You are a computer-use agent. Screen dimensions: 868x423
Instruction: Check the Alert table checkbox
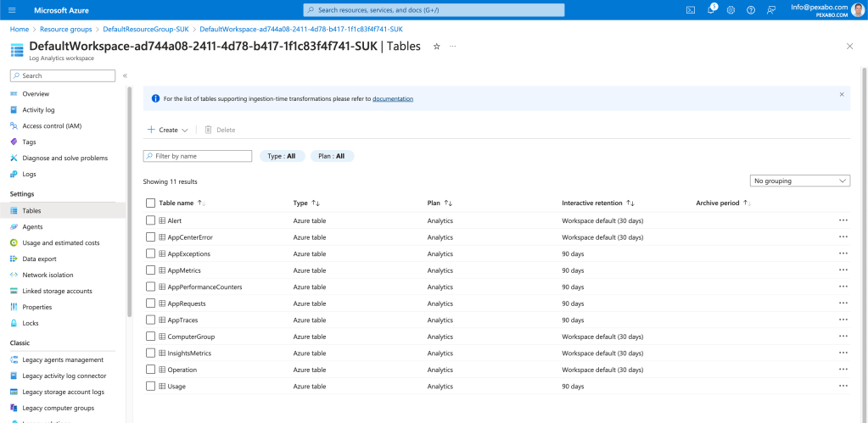click(x=150, y=220)
